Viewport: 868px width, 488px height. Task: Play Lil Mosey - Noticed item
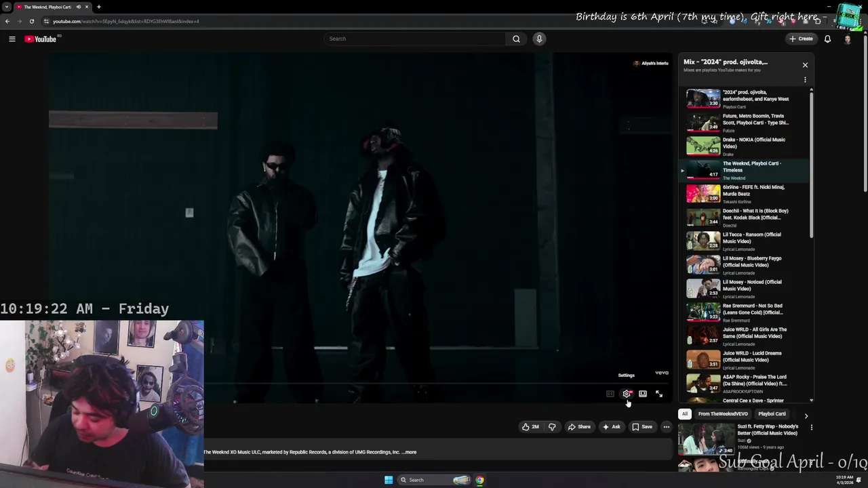[745, 289]
